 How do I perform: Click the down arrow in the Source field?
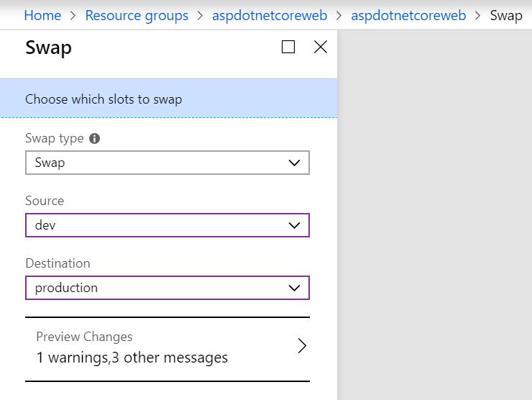pos(294,225)
